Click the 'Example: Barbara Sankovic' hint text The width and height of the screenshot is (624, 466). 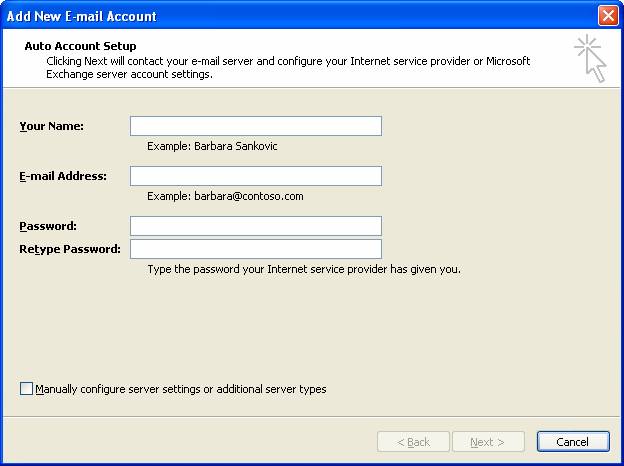(212, 146)
